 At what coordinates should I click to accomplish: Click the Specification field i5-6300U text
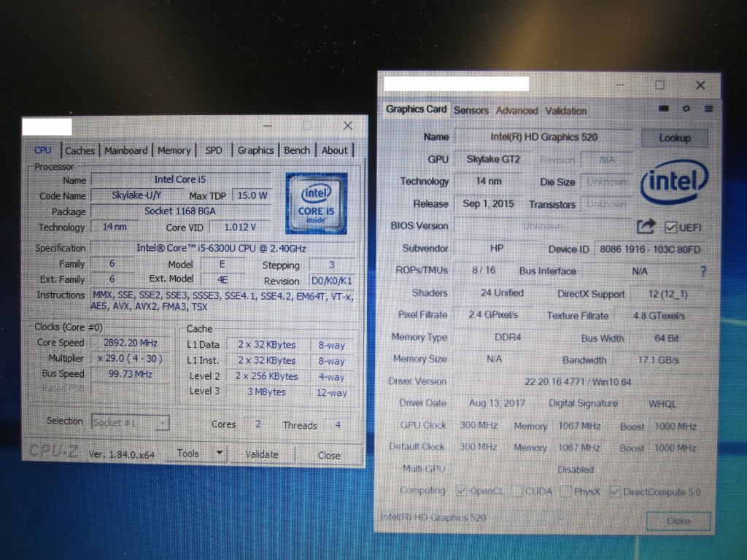coord(222,248)
